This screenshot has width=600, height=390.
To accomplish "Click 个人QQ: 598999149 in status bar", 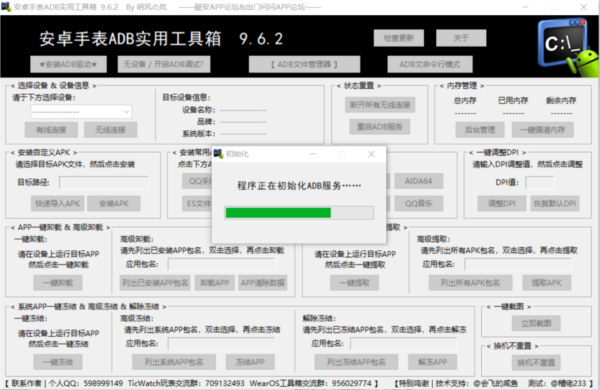I will point(86,383).
